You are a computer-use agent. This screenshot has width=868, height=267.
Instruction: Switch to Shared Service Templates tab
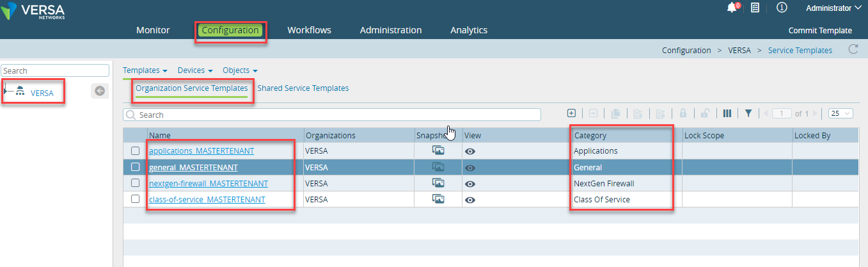click(x=303, y=88)
